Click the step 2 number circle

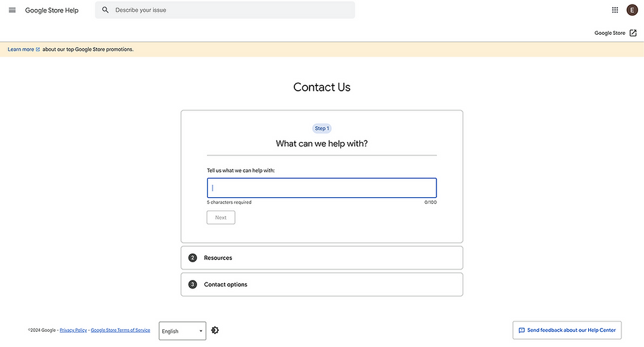coord(193,258)
